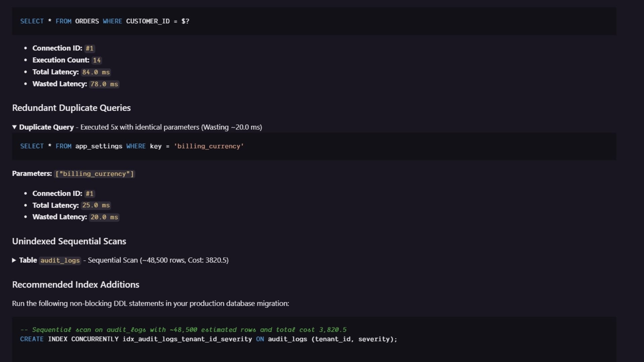Collapse the Duplicate Query details section
Screen dimensions: 644x362
(x=14, y=127)
